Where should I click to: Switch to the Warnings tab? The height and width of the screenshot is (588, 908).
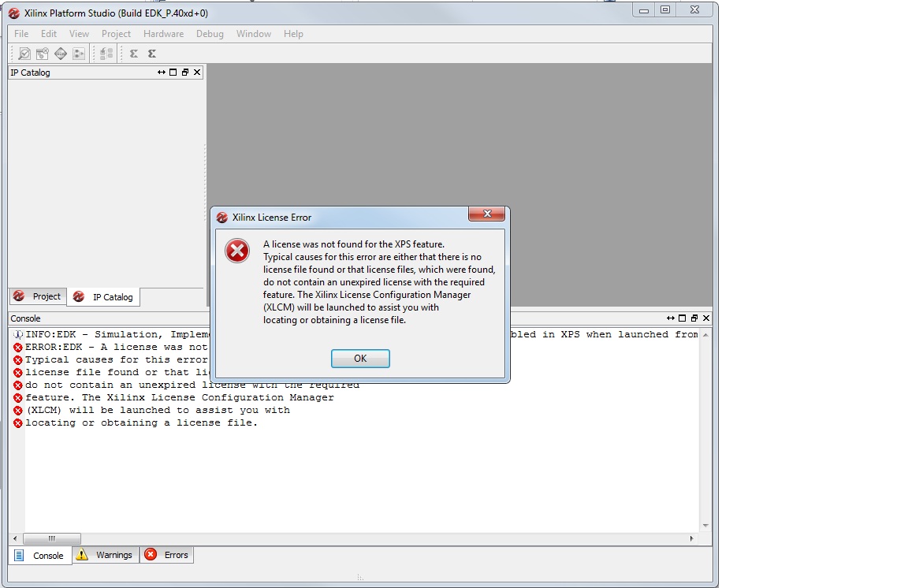(106, 555)
